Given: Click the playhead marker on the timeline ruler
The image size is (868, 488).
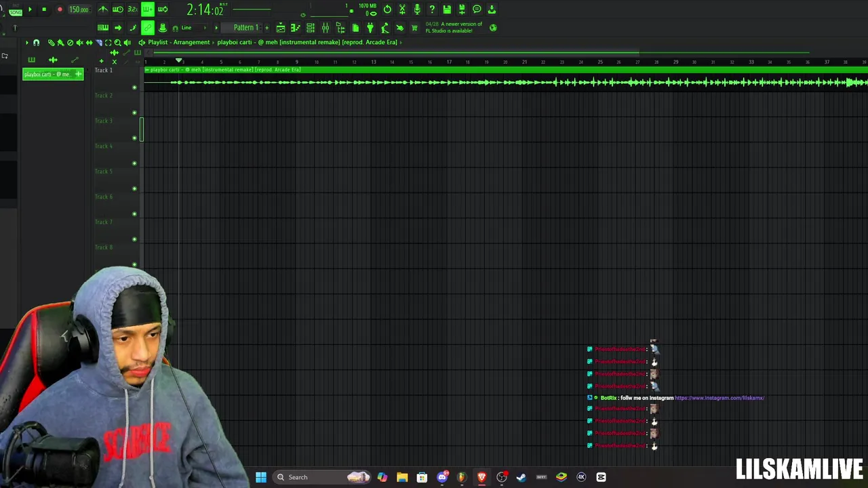Looking at the screenshot, I should [178, 61].
